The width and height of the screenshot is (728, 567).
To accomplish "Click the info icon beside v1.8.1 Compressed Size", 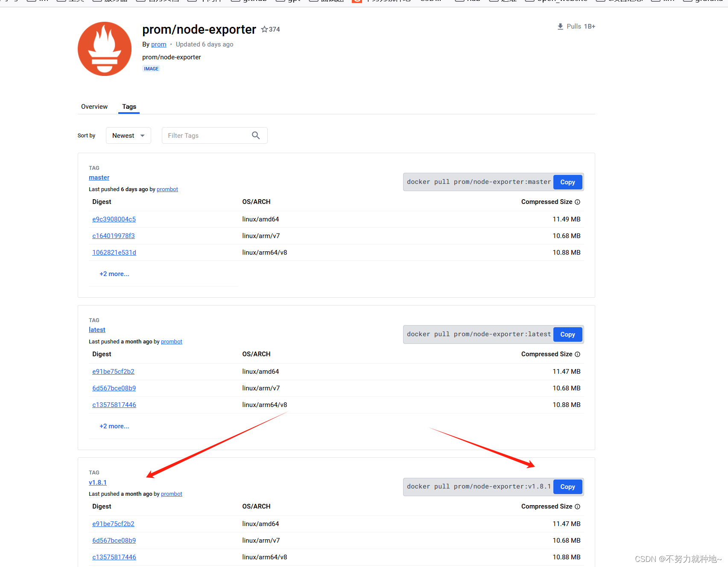I will (577, 506).
